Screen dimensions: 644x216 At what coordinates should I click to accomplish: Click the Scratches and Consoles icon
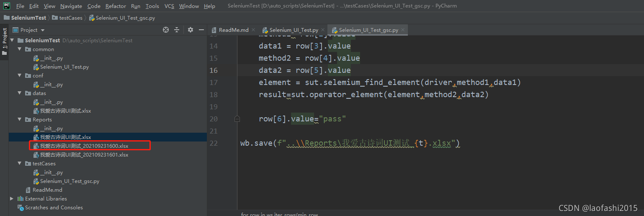(x=20, y=208)
